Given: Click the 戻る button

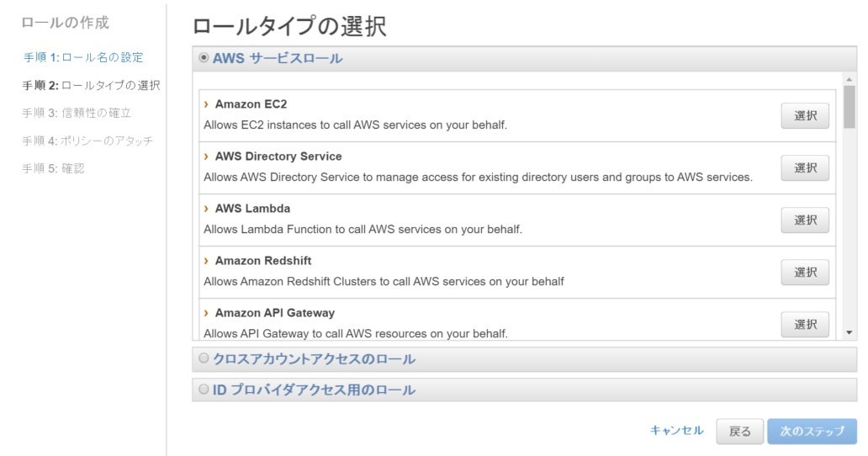Looking at the screenshot, I should click(739, 431).
